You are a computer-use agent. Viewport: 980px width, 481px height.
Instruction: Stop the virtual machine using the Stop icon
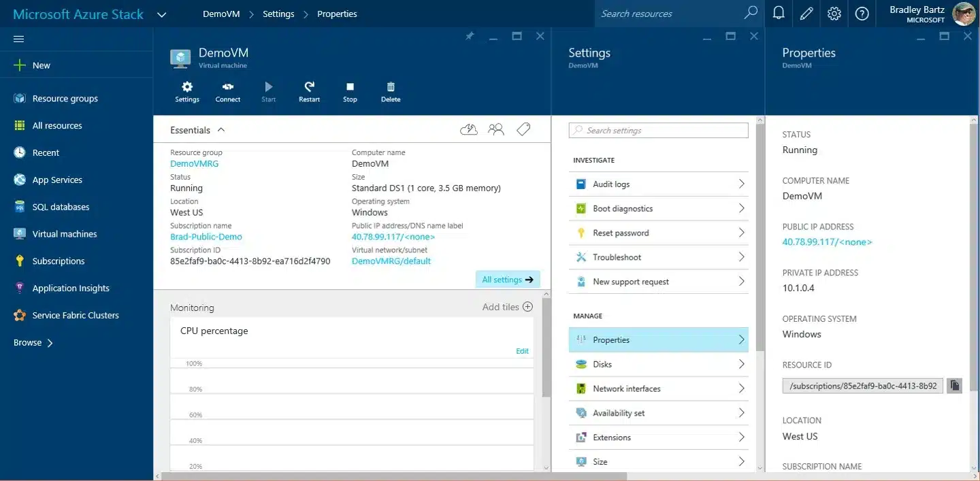pos(349,92)
